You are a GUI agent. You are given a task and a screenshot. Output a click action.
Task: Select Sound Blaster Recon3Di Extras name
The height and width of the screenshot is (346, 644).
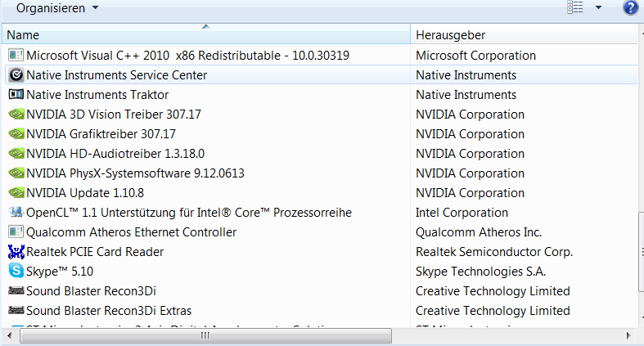(x=109, y=311)
